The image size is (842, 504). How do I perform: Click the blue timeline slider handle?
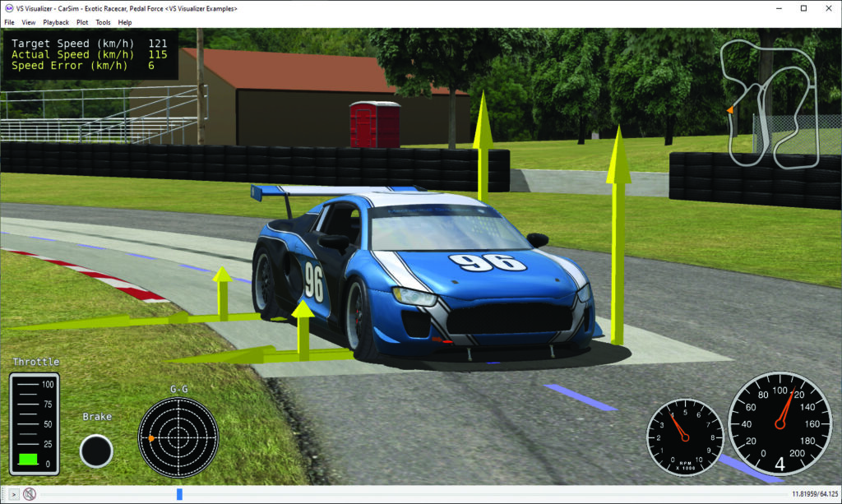coord(179,494)
